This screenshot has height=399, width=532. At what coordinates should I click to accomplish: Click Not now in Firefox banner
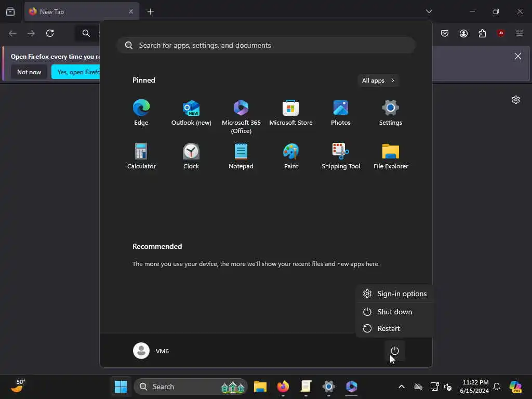pyautogui.click(x=29, y=72)
